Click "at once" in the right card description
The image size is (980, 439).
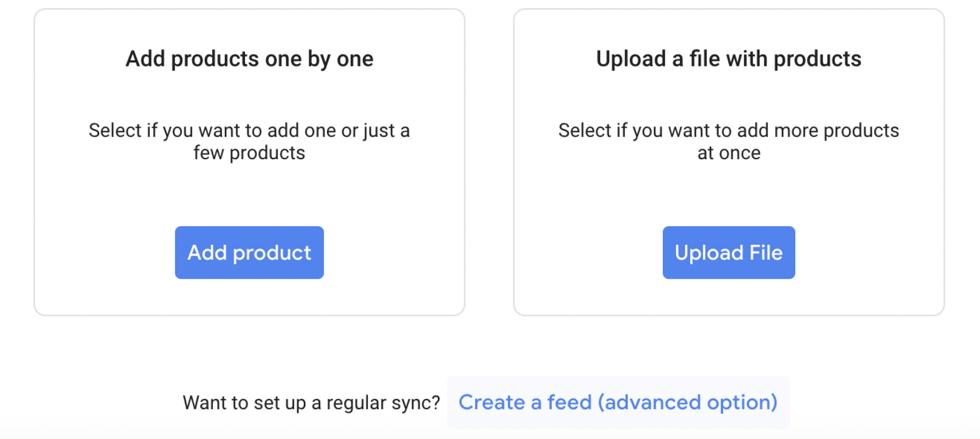point(728,153)
